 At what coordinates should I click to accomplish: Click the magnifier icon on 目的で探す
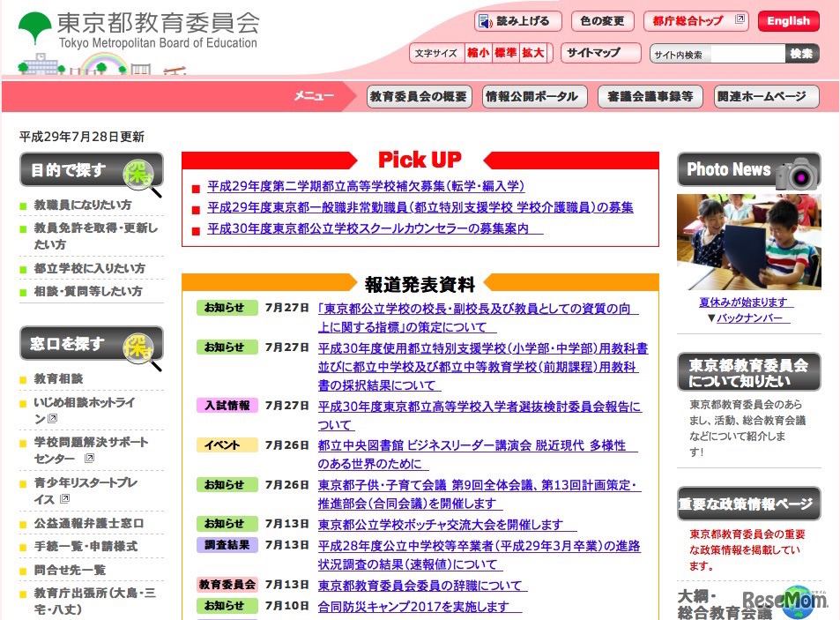tap(141, 176)
